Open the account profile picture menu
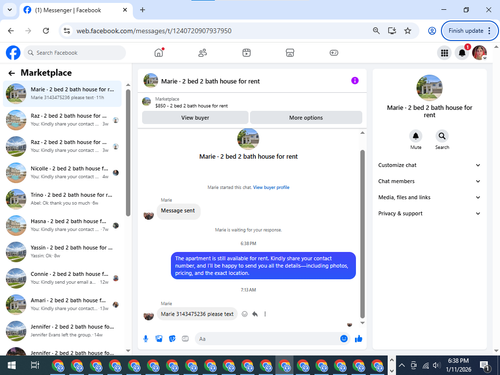Viewport: 500px width, 375px height. point(479,53)
